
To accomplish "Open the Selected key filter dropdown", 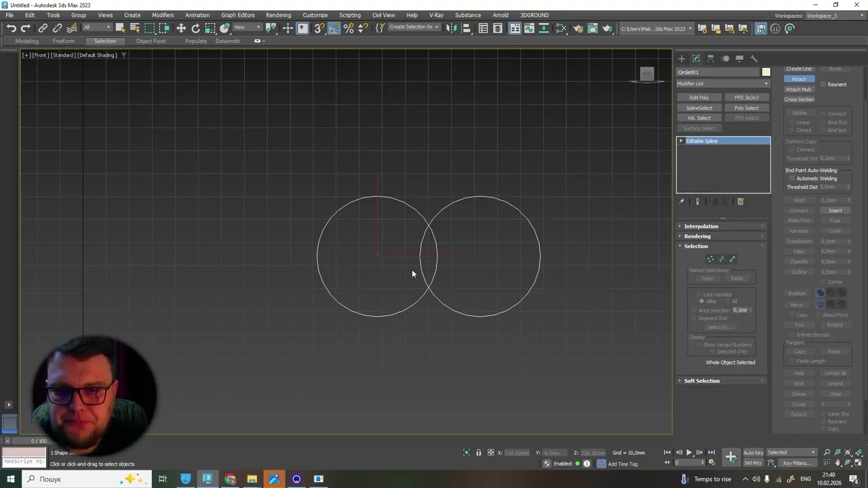I will [791, 453].
